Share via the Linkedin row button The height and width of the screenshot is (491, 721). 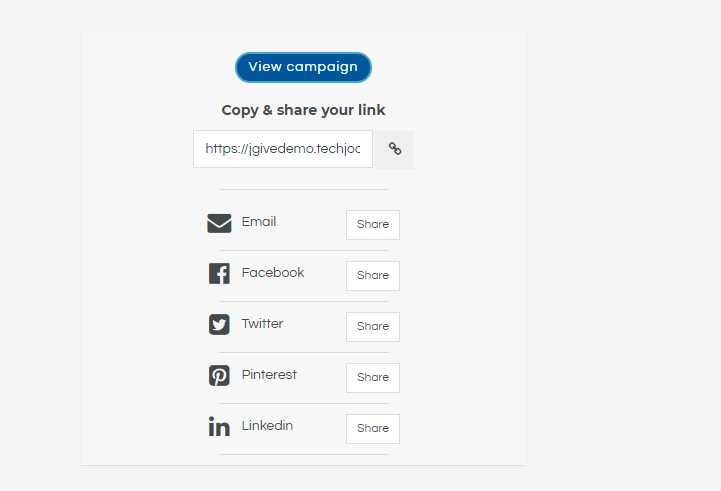(372, 428)
